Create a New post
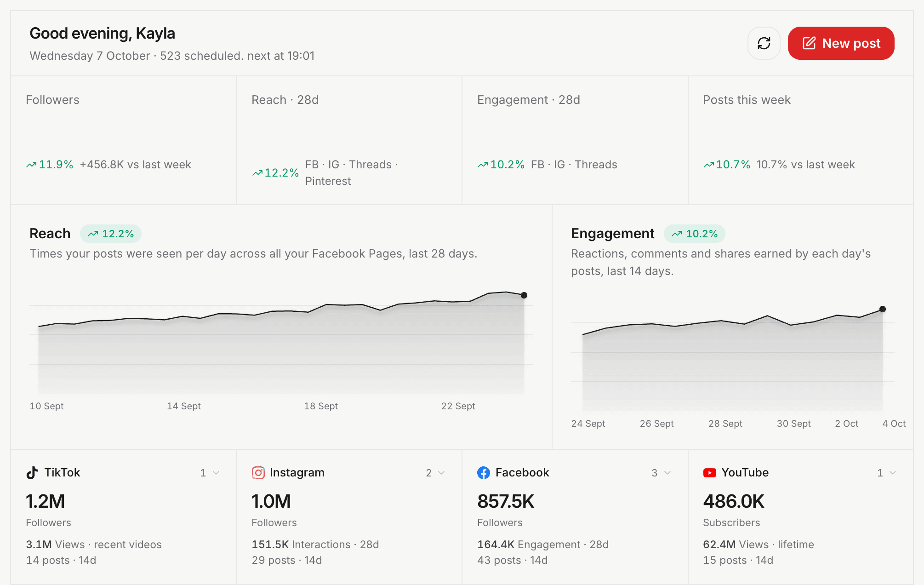The image size is (924, 585). coord(841,43)
